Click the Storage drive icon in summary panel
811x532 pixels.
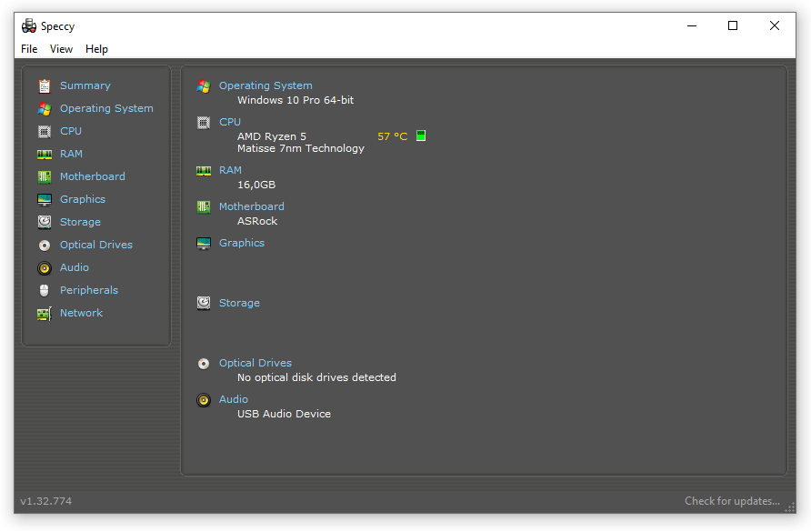coord(204,303)
